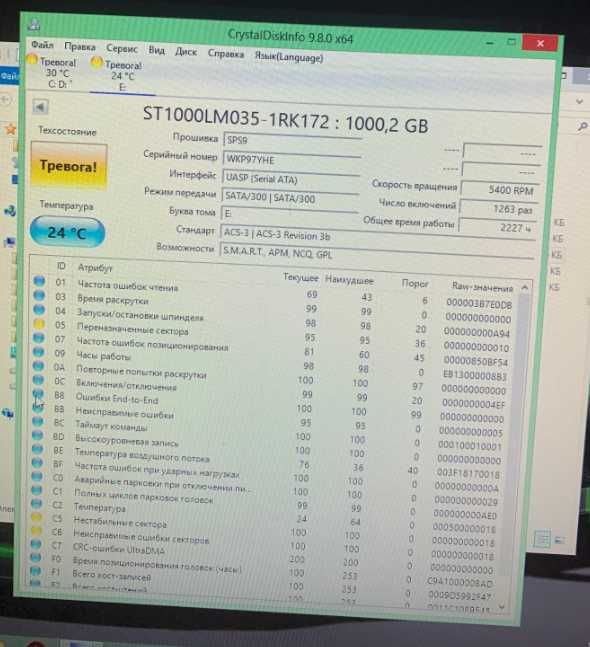Click the Буква тома field
The width and height of the screenshot is (590, 647).
pos(289,214)
